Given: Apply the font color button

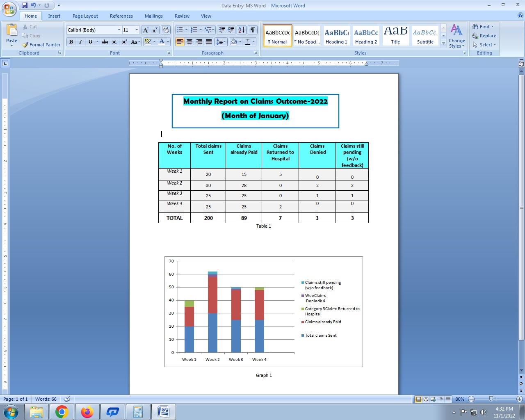Looking at the screenshot, I should 162,42.
